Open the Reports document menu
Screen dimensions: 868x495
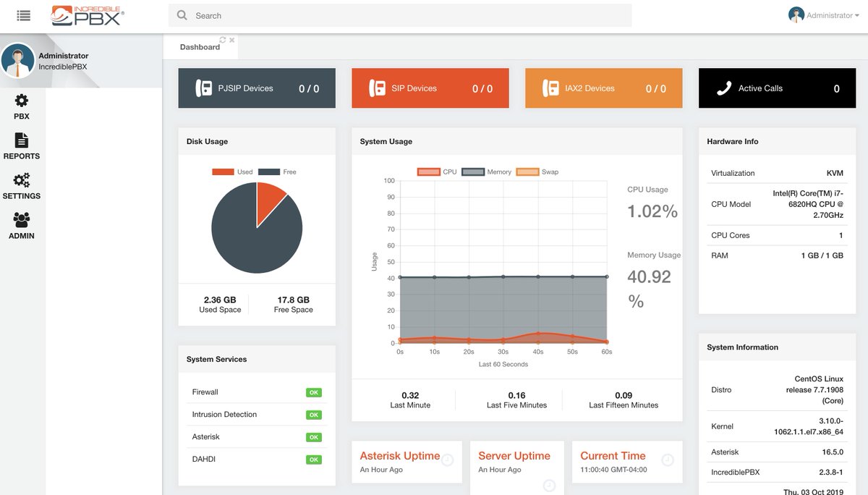pyautogui.click(x=22, y=146)
